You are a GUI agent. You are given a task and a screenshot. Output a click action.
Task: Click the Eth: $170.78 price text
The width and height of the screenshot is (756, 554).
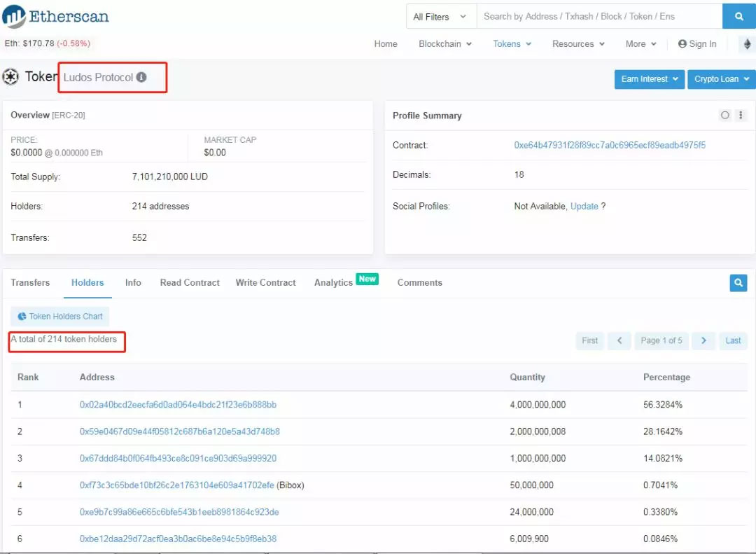coord(29,43)
